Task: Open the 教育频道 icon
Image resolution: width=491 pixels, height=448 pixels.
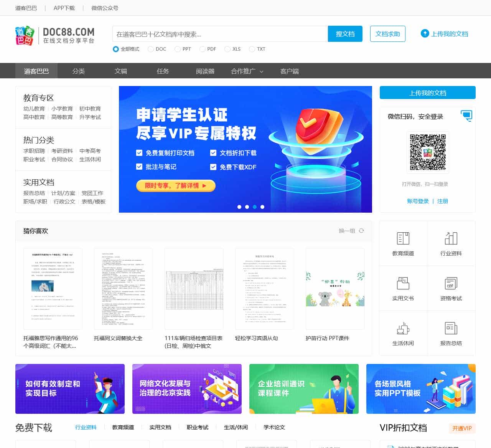Action: [403, 238]
